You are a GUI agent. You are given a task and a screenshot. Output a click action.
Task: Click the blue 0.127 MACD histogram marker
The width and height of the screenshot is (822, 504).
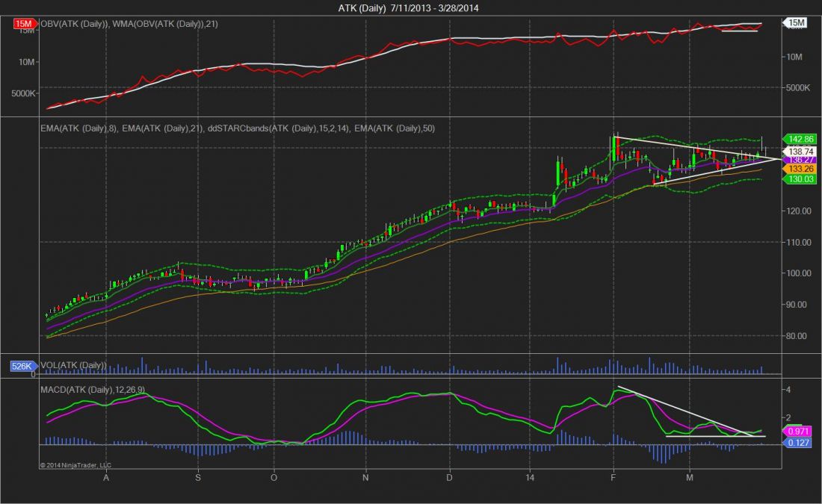click(797, 443)
